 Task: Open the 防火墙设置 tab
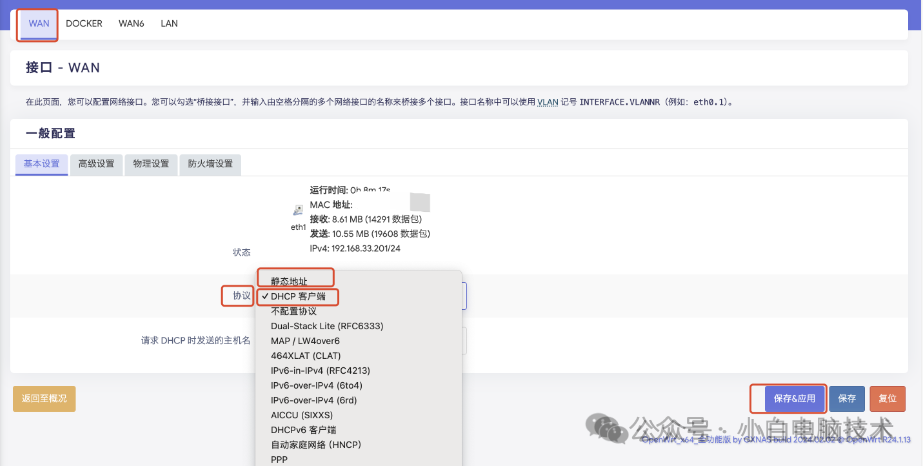point(210,164)
